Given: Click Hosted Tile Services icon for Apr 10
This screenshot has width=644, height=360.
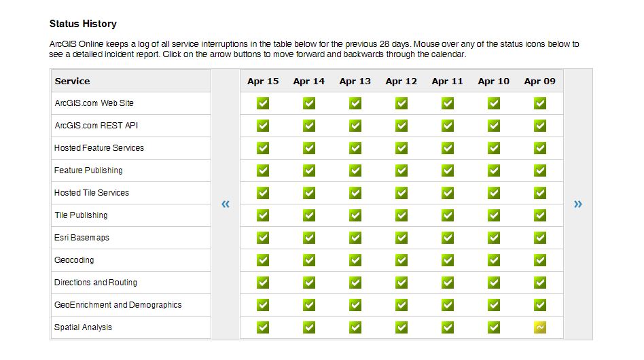Looking at the screenshot, I should 494,193.
